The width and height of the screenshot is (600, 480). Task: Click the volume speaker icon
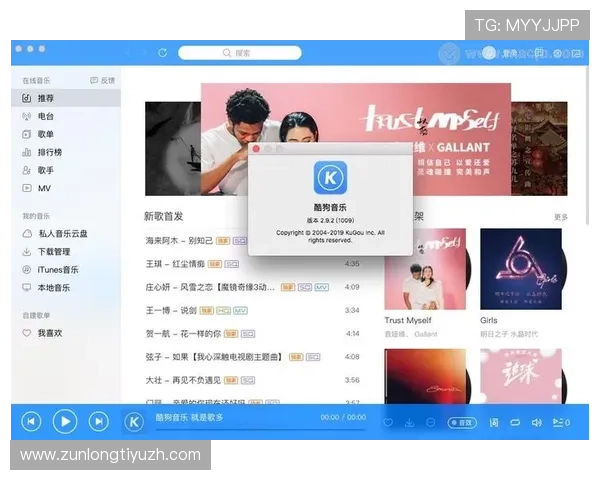click(x=536, y=423)
